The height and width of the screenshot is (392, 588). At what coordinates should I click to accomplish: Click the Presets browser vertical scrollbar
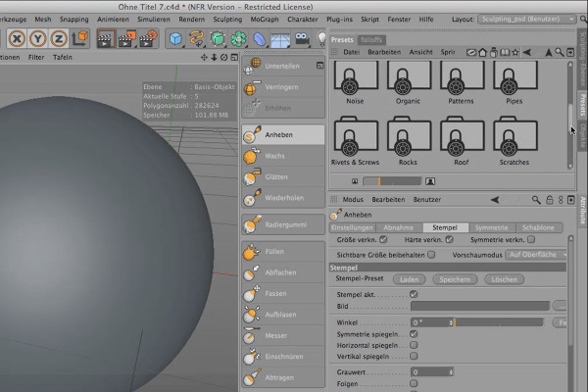click(570, 116)
